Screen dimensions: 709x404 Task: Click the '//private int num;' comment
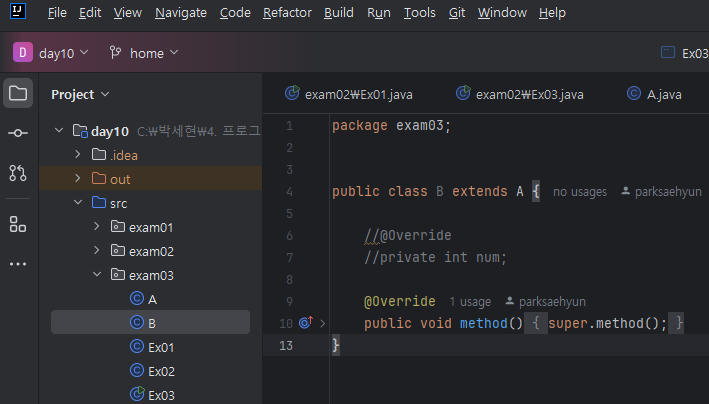coord(435,257)
